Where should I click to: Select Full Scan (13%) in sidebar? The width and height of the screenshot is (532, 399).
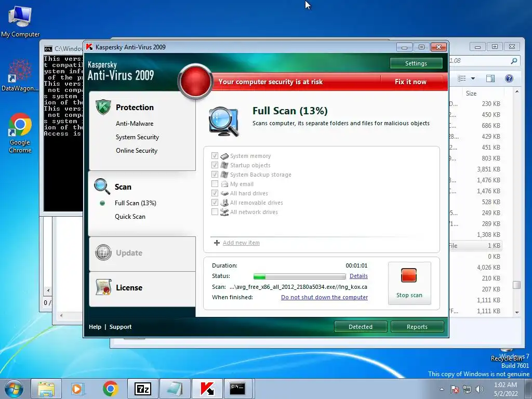coord(136,203)
